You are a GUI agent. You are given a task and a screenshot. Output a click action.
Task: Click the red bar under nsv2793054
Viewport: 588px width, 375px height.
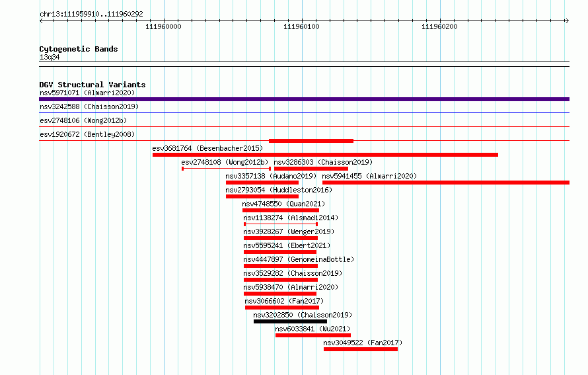(262, 196)
